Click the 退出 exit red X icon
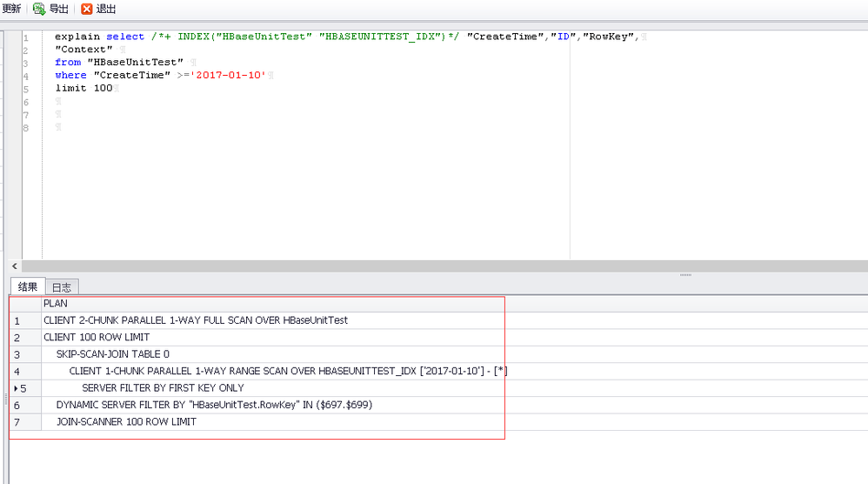868x484 pixels. coord(86,9)
